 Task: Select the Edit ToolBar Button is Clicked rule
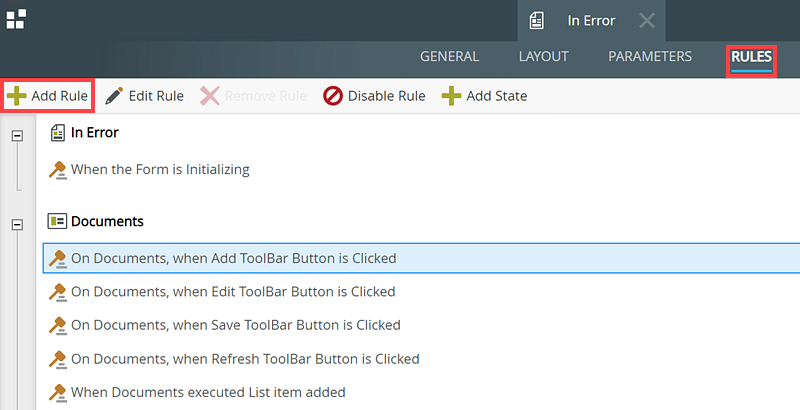point(421,292)
